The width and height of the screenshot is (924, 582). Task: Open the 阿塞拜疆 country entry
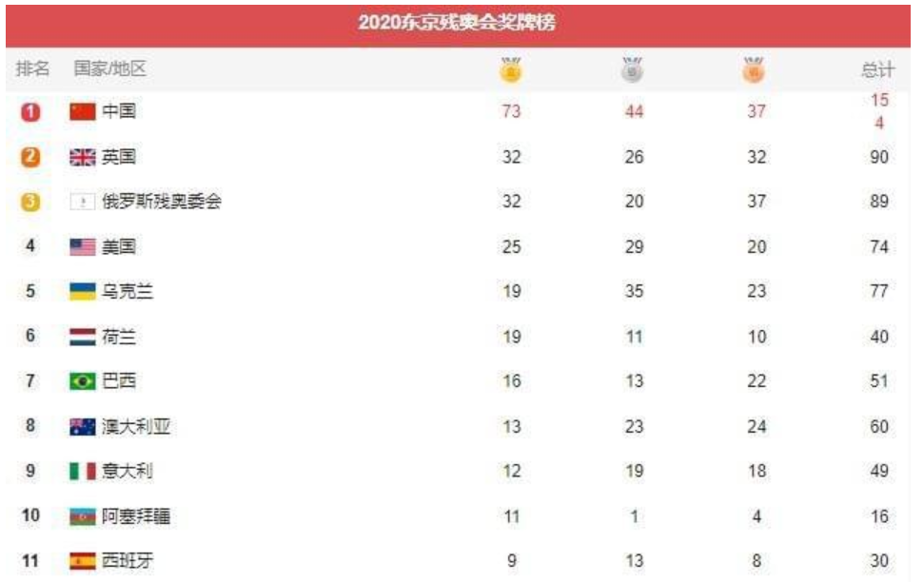136,516
